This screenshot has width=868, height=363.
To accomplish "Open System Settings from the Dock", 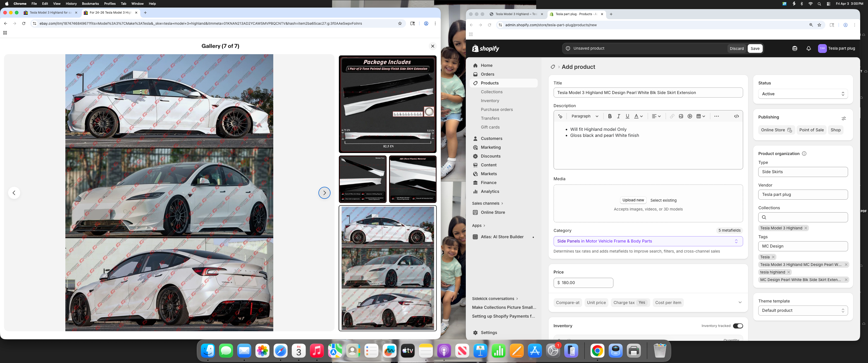I will (x=553, y=351).
